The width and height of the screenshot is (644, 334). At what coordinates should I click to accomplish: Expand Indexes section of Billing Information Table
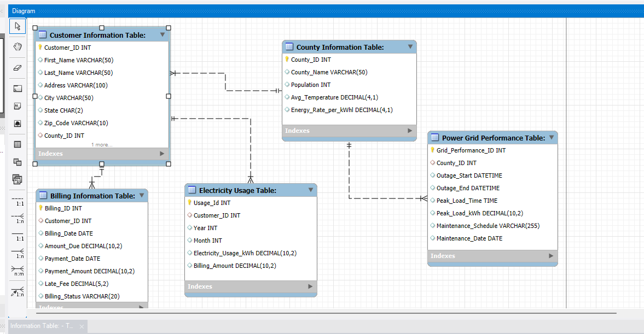[x=141, y=307]
